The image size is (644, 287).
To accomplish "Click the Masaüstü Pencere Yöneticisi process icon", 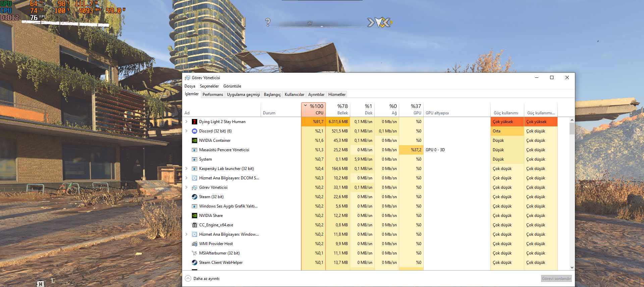I will (x=195, y=150).
